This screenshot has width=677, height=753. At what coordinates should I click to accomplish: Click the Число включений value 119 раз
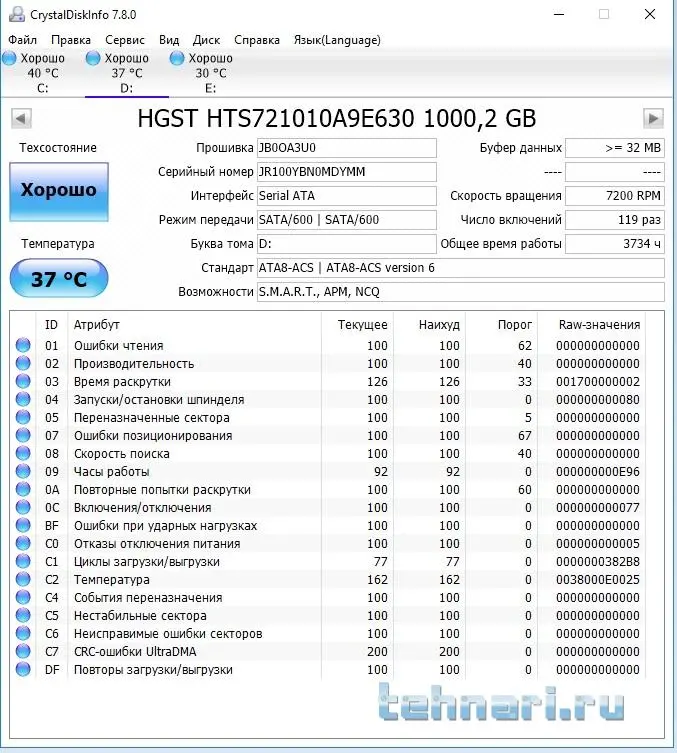pos(615,220)
